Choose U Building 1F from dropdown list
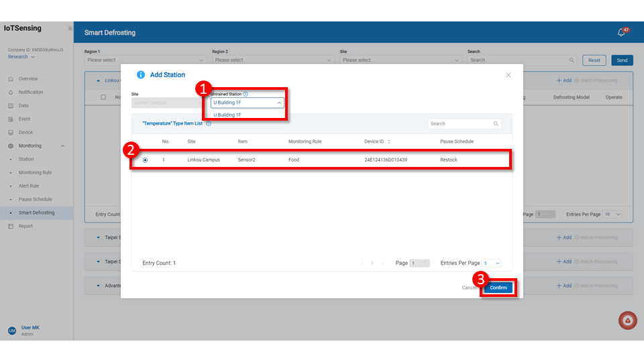Screen dimensions: 644x362 pos(227,115)
